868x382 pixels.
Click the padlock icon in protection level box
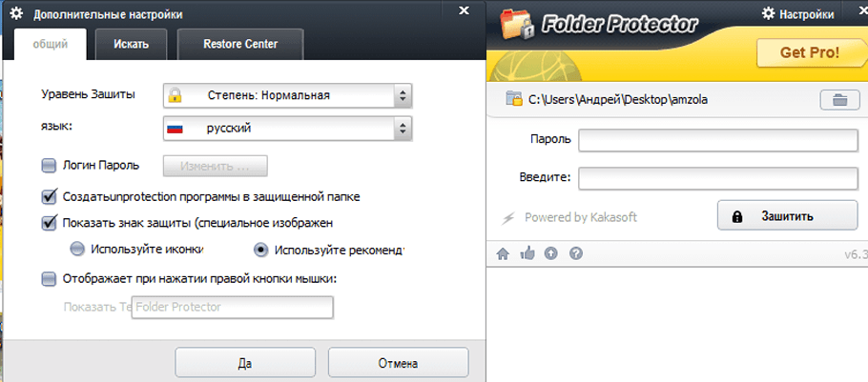coord(175,95)
